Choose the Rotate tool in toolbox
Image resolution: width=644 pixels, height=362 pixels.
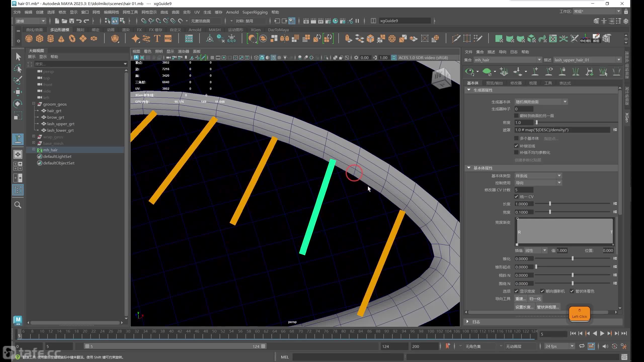point(18,104)
